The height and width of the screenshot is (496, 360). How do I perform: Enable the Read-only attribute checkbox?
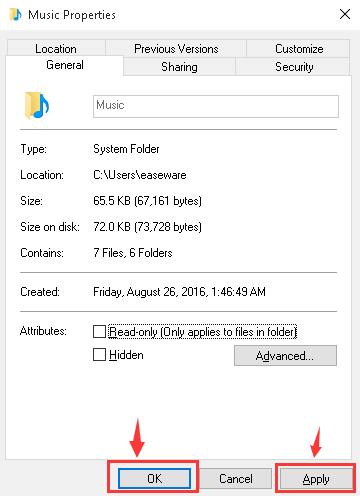(99, 332)
